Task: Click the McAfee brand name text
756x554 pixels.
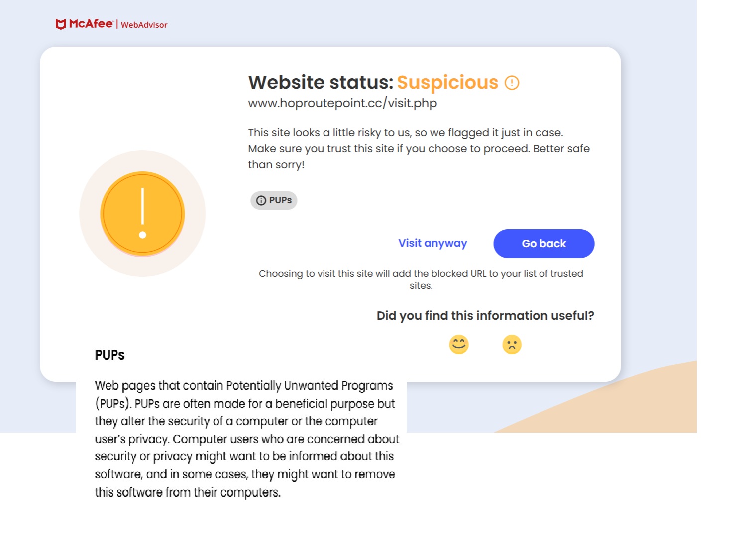Action: point(91,24)
